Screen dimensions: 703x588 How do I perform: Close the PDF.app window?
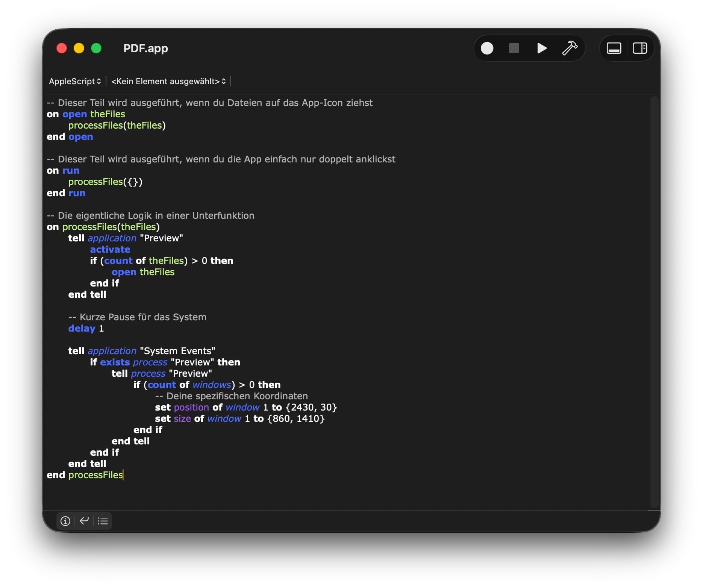pos(62,48)
